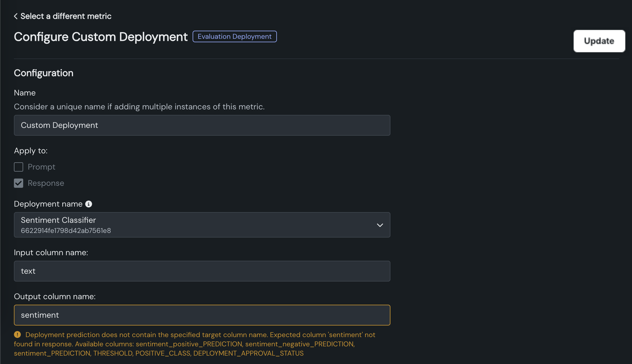The height and width of the screenshot is (364, 632).
Task: Click the Configuration section heading
Action: click(x=43, y=73)
